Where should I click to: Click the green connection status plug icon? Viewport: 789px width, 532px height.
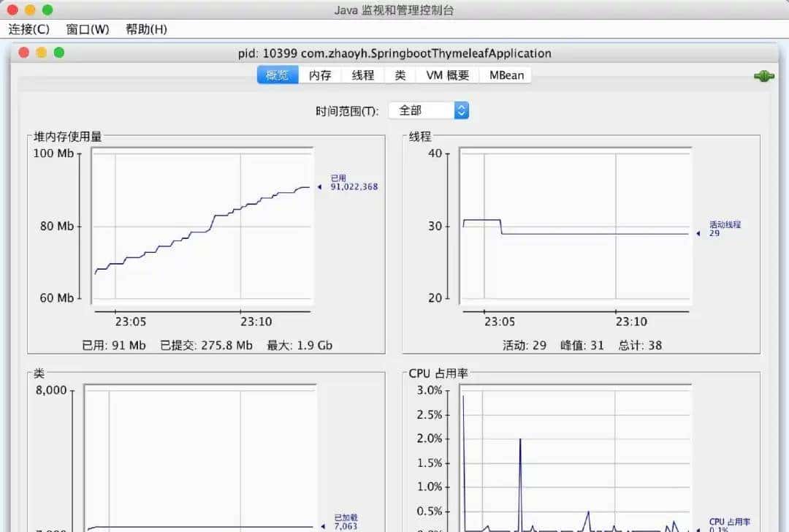(763, 75)
